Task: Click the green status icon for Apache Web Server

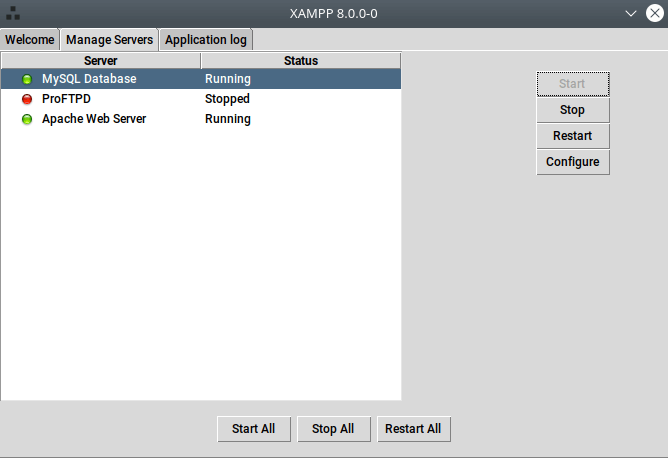Action: 27,119
